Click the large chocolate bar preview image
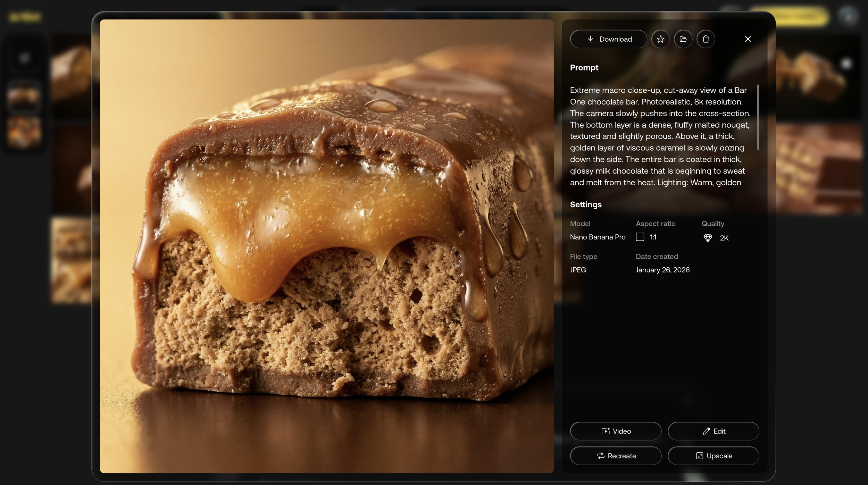The height and width of the screenshot is (485, 868). 326,246
